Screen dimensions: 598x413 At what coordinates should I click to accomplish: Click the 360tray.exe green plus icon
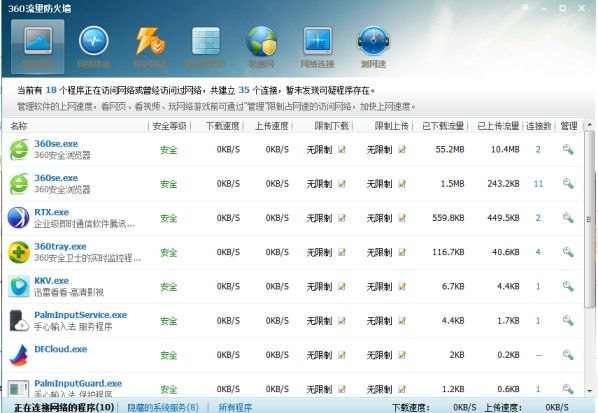click(19, 252)
